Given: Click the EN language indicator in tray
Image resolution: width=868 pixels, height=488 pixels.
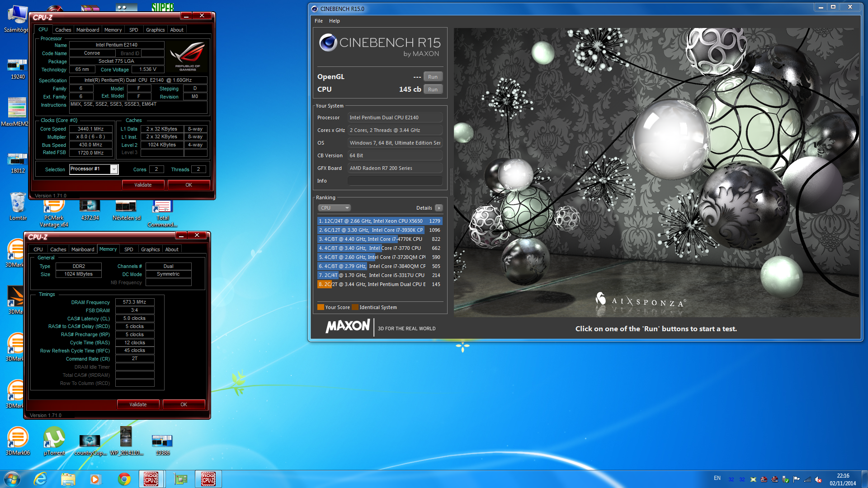Looking at the screenshot, I should 717,478.
